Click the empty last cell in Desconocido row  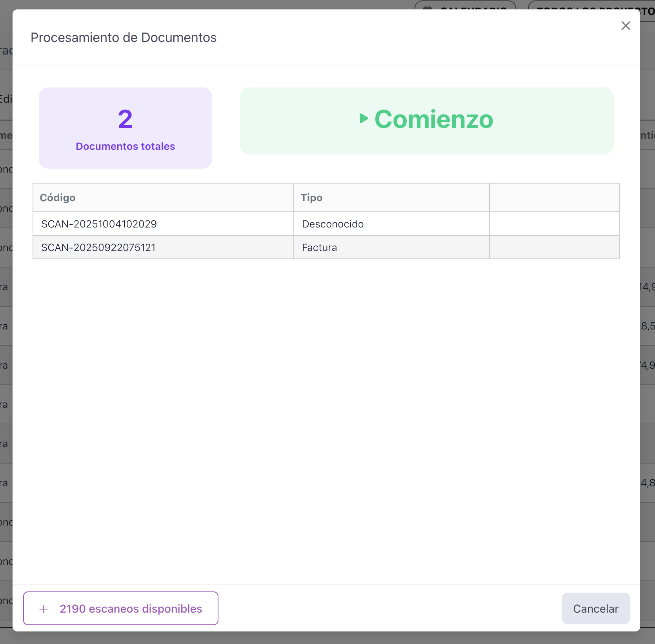click(554, 224)
